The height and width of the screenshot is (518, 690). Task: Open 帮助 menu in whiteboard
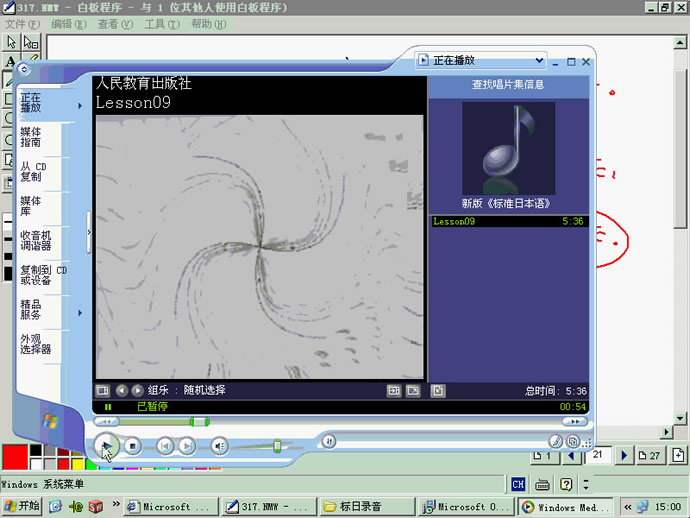click(209, 24)
